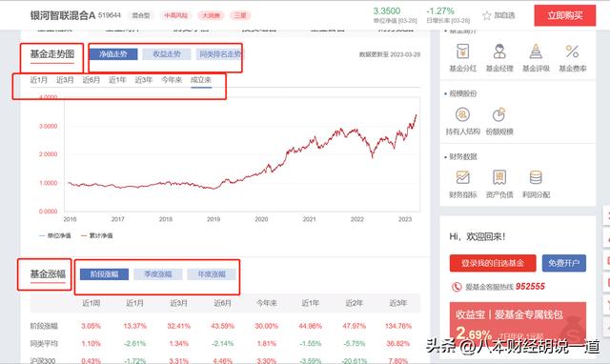Click the 基金涨幅 section heading
610x364 pixels.
point(48,274)
